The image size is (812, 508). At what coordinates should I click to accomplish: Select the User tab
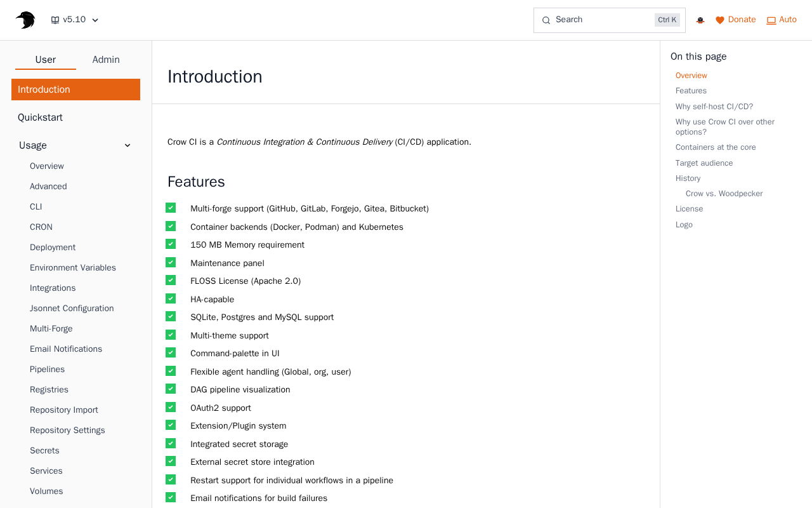coord(46,60)
